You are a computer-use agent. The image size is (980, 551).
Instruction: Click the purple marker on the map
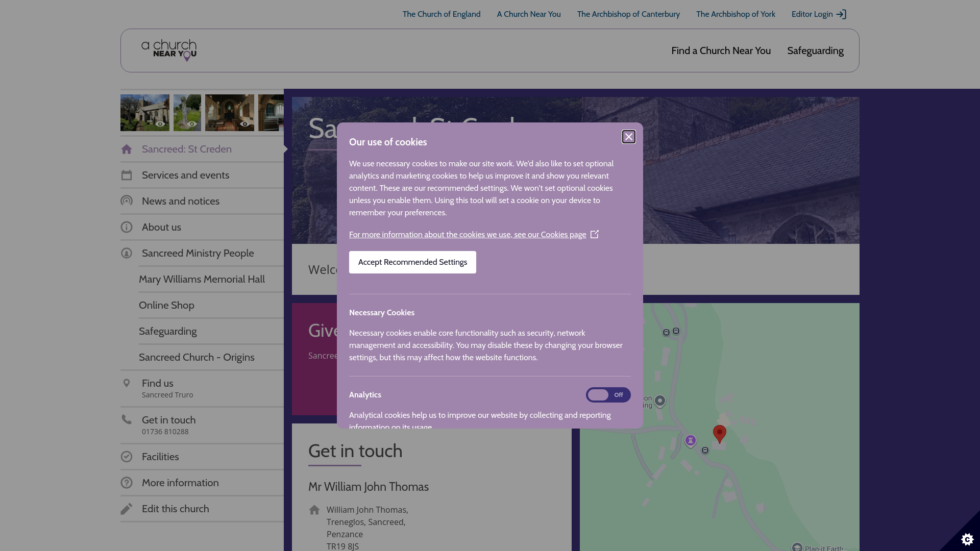690,440
